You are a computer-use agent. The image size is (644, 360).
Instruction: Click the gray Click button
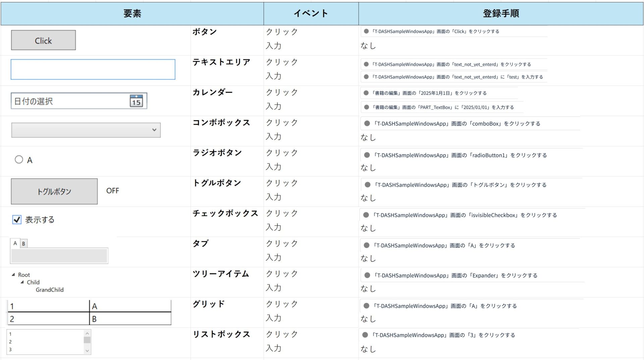pos(43,40)
